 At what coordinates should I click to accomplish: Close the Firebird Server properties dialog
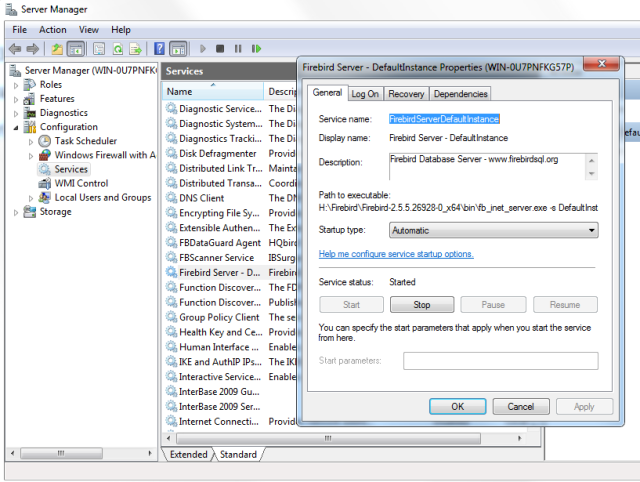coord(601,64)
